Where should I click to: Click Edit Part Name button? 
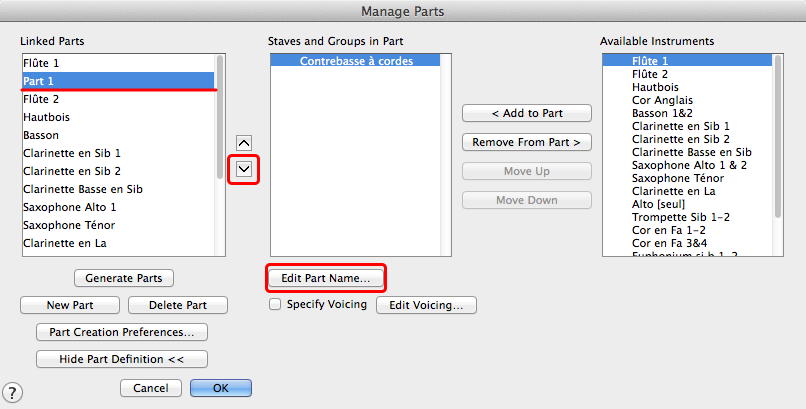coord(326,277)
